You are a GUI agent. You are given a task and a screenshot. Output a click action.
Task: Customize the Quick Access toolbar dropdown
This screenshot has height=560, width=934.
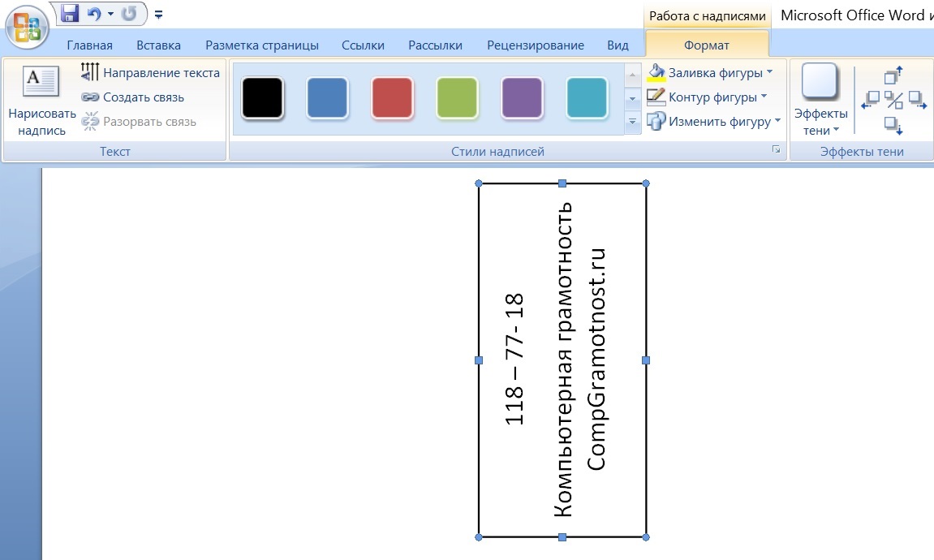pos(158,15)
